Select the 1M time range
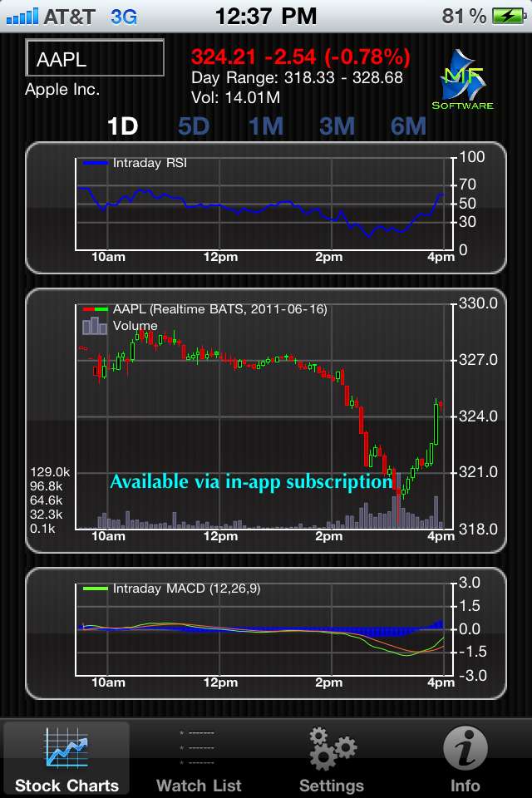Viewport: 532px width, 798px height. 266,126
